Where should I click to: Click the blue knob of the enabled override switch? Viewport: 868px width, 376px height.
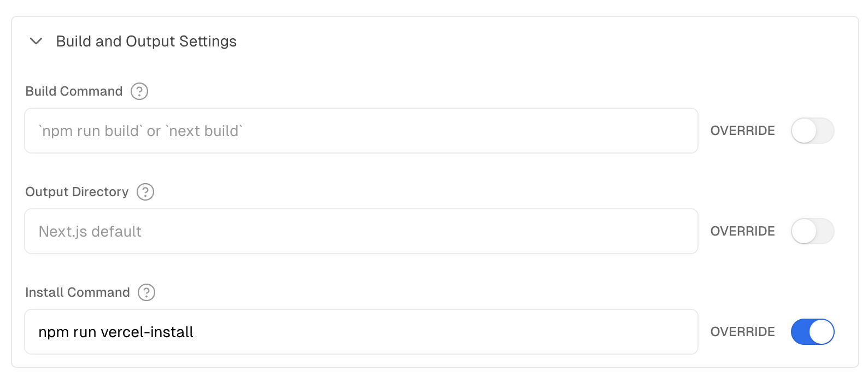point(821,332)
